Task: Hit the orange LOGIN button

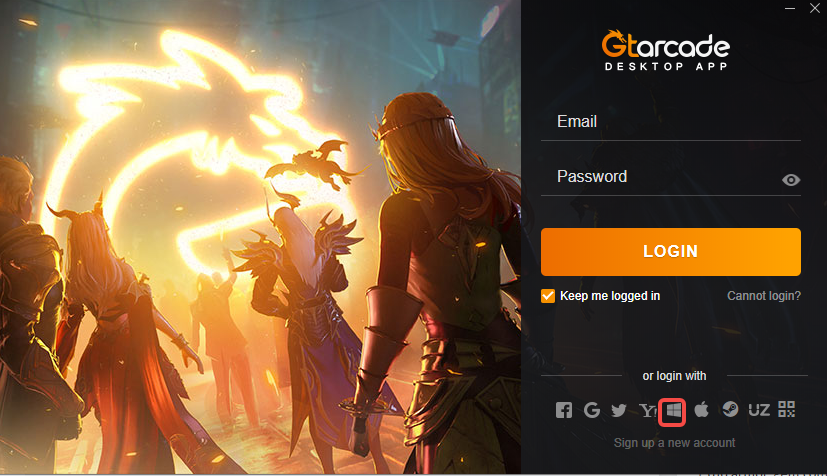Action: [x=670, y=251]
